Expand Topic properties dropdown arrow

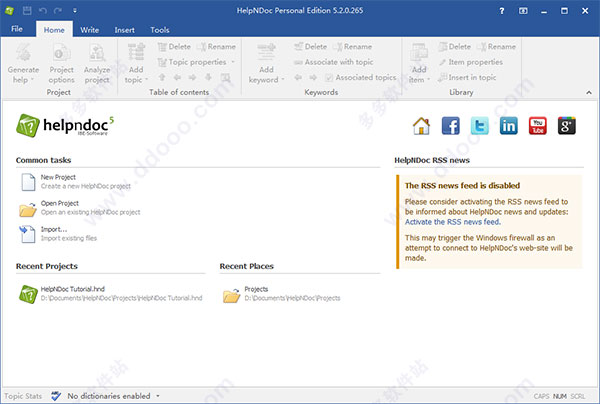click(x=233, y=62)
